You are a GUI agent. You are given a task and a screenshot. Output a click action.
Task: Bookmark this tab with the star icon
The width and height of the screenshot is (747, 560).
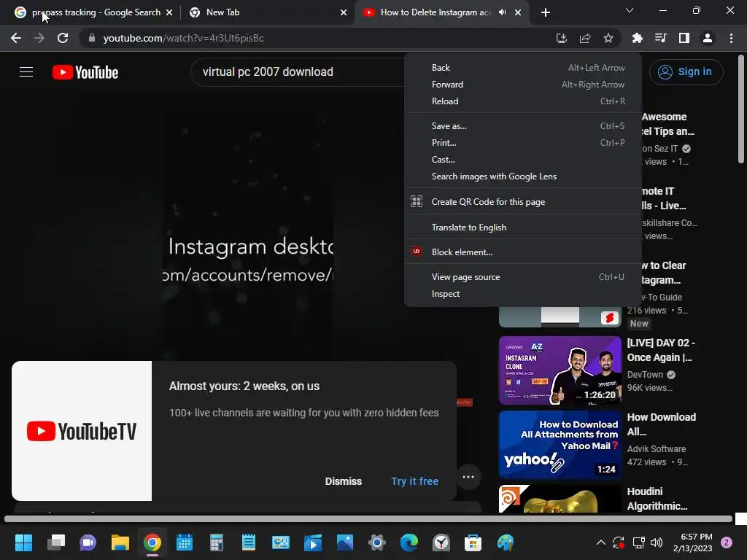[608, 38]
